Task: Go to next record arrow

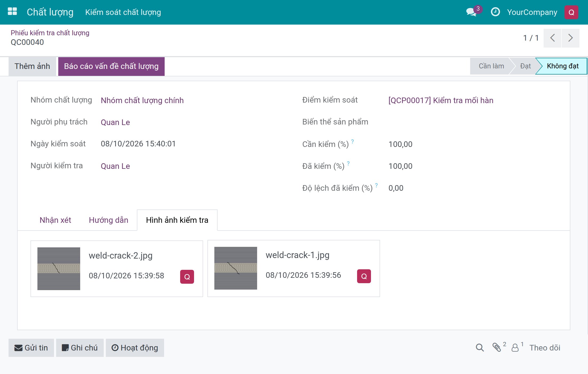Action: click(571, 38)
